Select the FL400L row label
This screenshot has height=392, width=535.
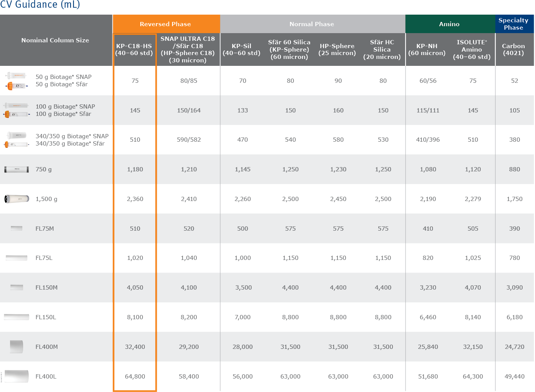click(46, 376)
